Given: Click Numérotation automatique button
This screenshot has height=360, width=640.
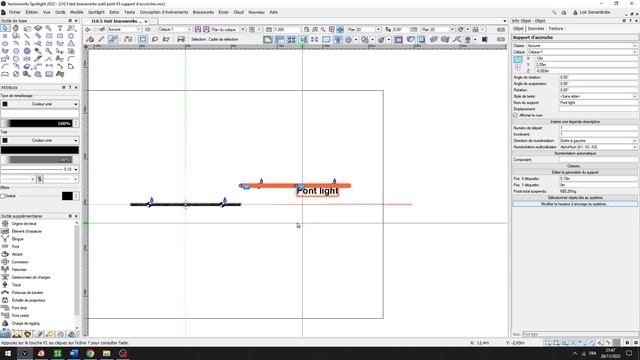Looking at the screenshot, I should [575, 153].
